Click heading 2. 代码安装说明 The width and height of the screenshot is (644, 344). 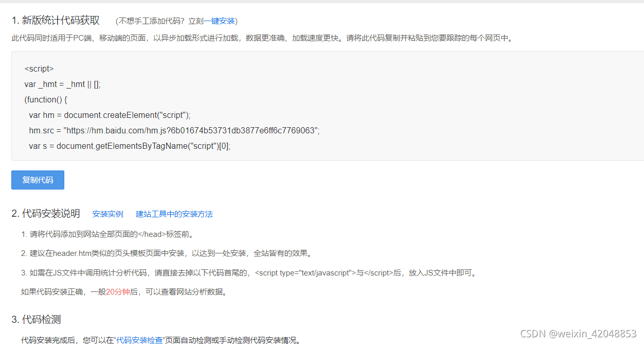coord(46,214)
